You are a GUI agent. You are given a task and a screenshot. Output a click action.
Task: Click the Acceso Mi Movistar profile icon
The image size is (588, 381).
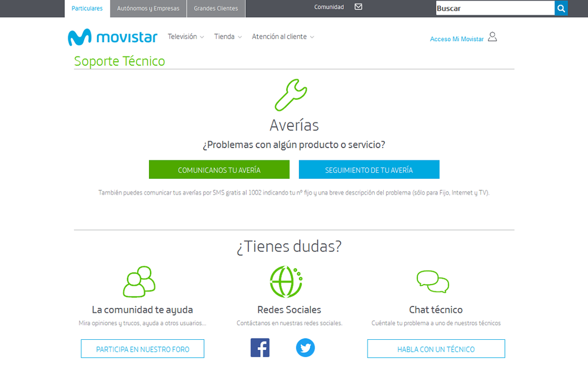pyautogui.click(x=492, y=36)
